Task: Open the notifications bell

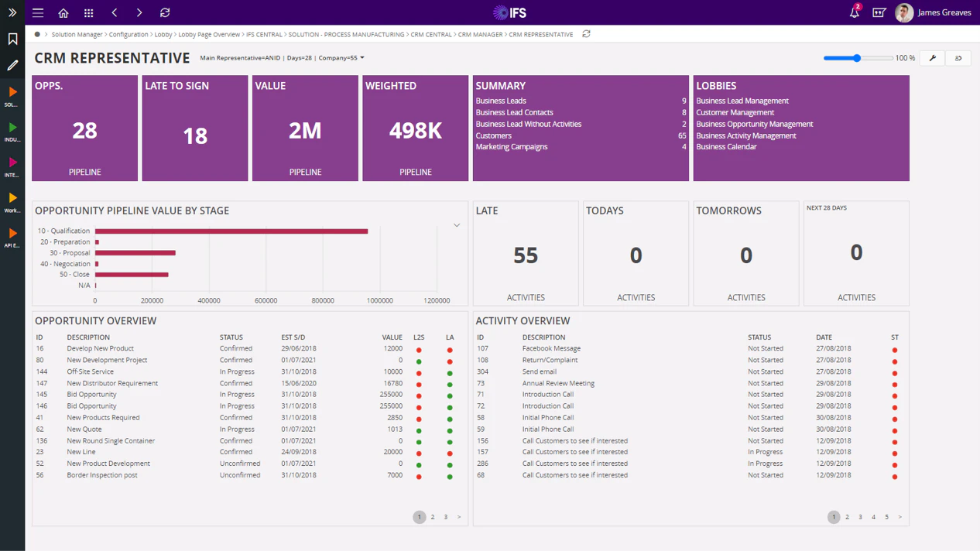Action: pos(852,12)
